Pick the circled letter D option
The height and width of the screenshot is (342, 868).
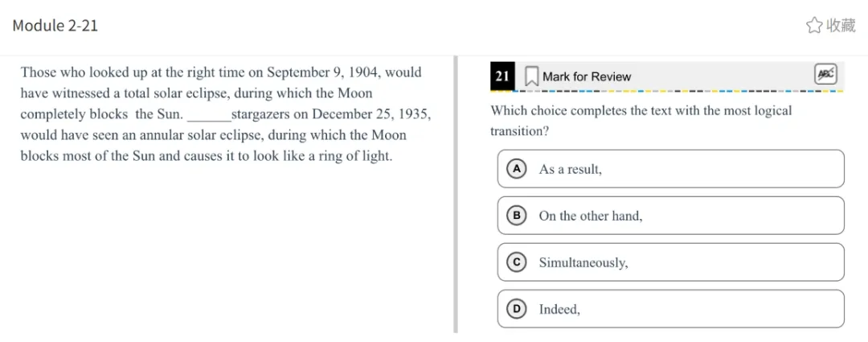tap(517, 309)
